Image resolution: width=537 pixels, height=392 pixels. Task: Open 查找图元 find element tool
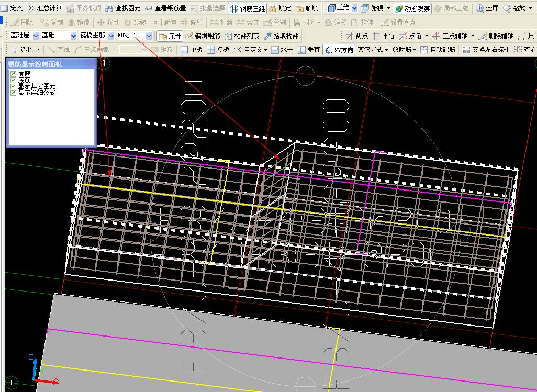[123, 8]
